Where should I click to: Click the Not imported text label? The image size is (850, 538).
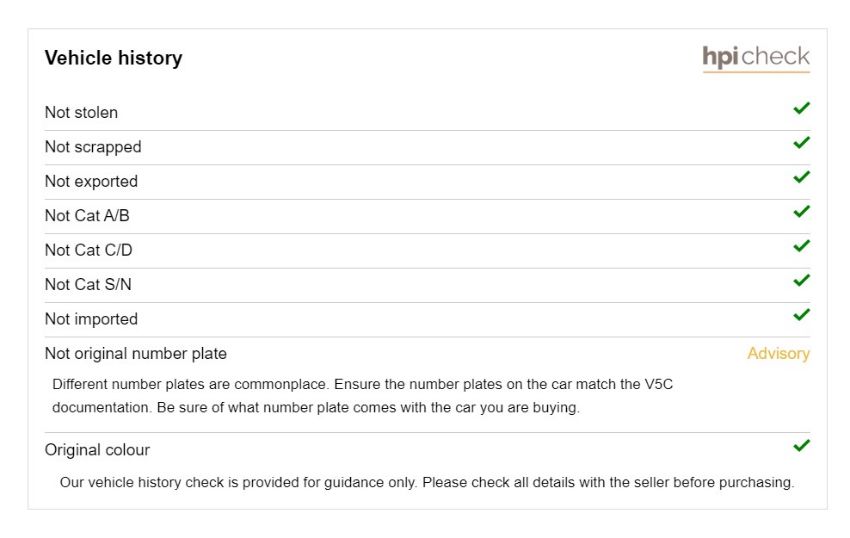(91, 319)
